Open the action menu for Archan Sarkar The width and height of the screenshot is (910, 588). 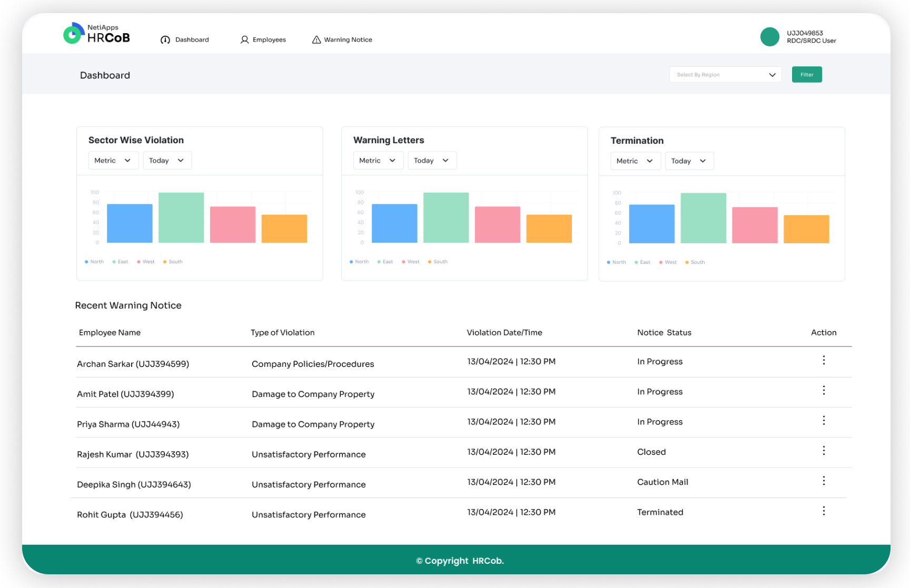(824, 361)
